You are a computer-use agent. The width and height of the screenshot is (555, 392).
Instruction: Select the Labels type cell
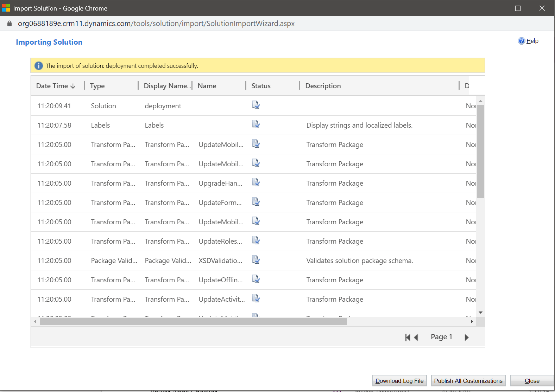click(100, 125)
